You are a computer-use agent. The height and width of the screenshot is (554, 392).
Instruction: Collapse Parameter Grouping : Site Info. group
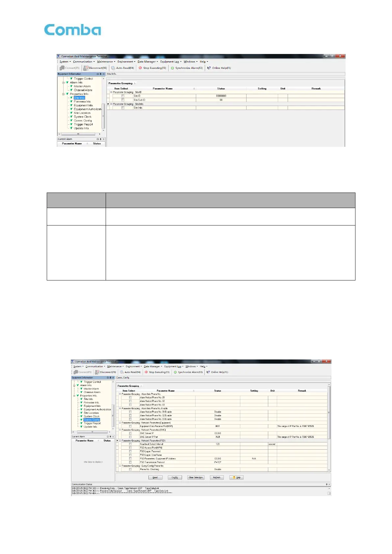pos(111,104)
